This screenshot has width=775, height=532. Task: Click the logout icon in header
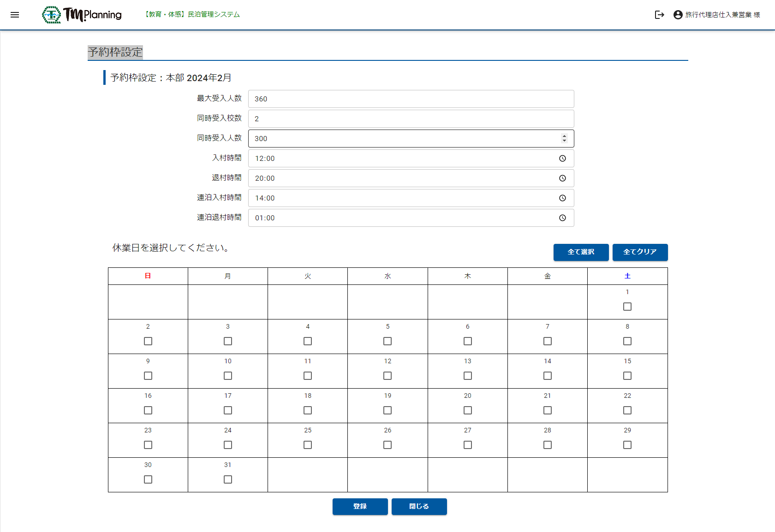pyautogui.click(x=659, y=15)
